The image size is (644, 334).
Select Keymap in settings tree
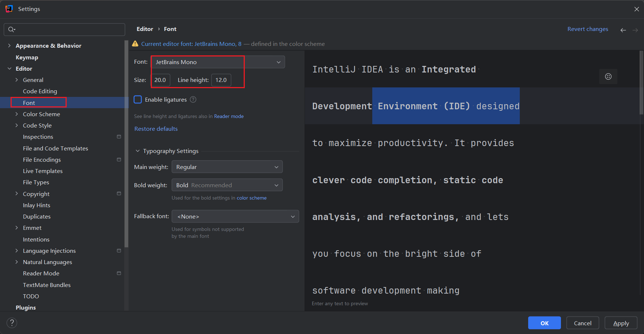point(27,57)
